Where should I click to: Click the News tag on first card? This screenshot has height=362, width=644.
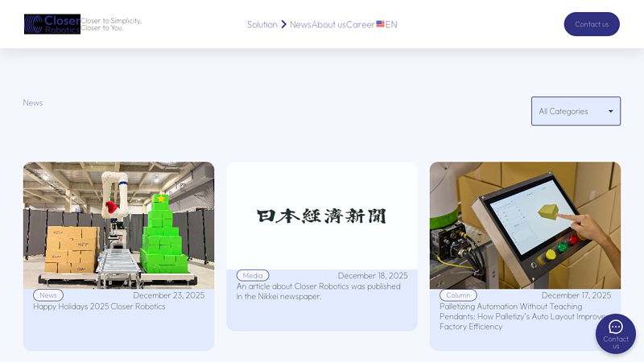coord(48,295)
